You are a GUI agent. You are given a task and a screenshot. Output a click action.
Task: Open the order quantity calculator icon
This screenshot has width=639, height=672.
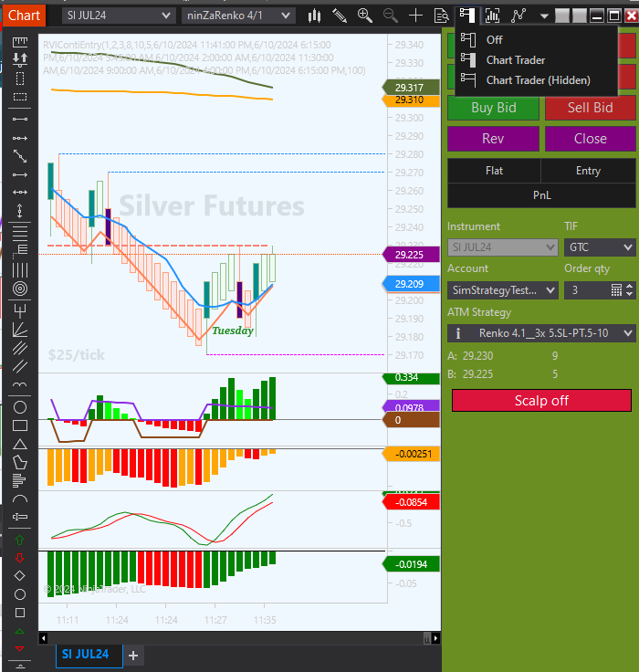(x=616, y=290)
